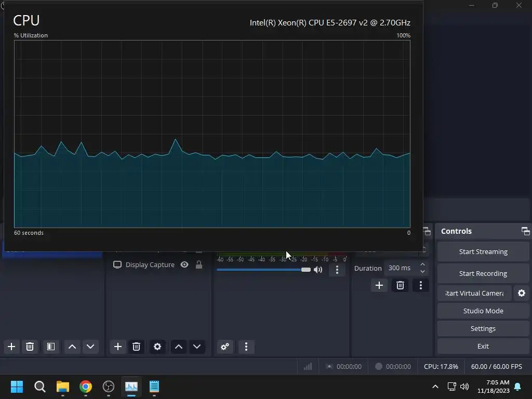The height and width of the screenshot is (399, 532).
Task: Open OBS Settings button
Action: point(483,328)
